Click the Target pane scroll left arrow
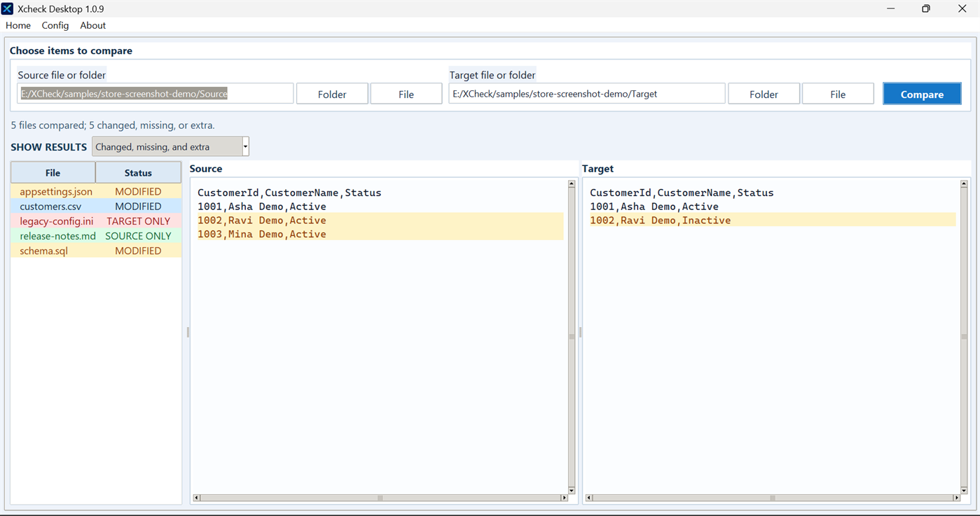Screen dimensions: 980x516 (x=589, y=498)
